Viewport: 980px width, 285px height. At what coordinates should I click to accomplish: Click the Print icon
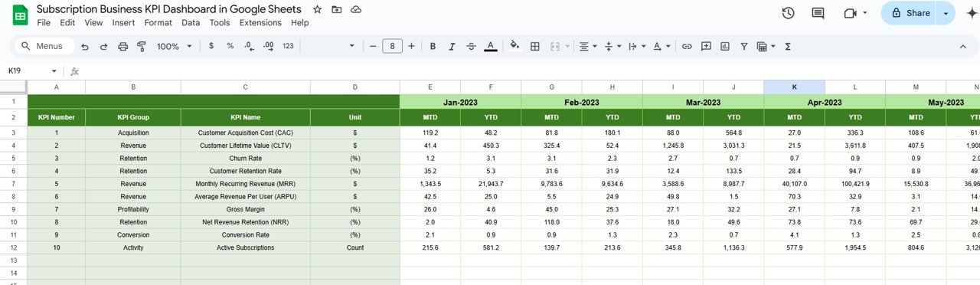[x=122, y=47]
